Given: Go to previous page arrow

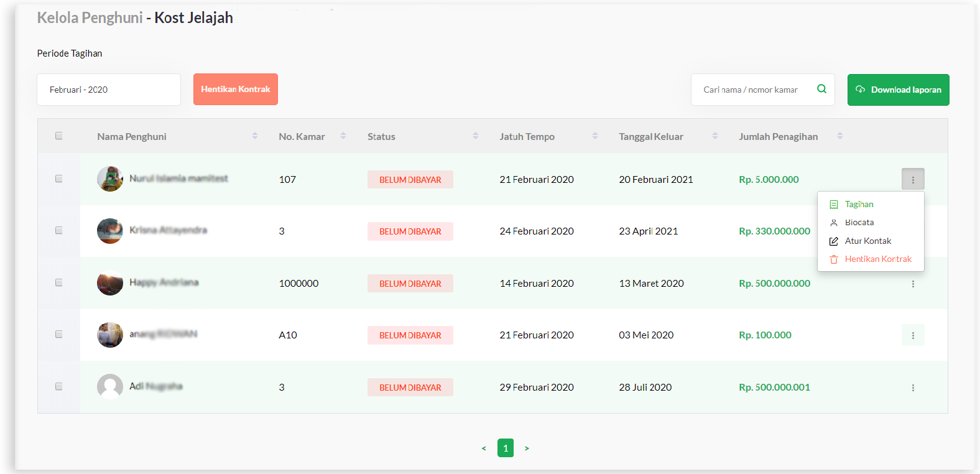Looking at the screenshot, I should 484,448.
